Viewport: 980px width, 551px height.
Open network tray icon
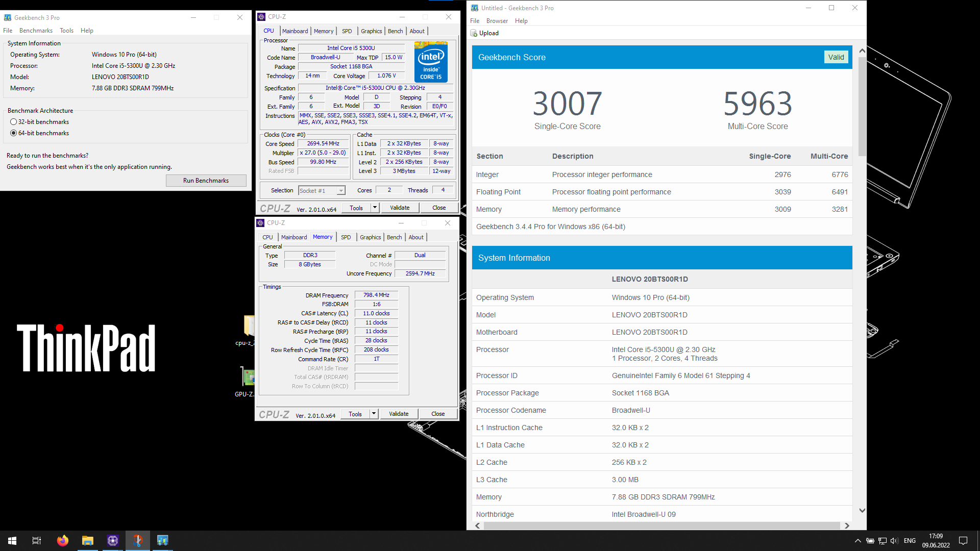882,541
